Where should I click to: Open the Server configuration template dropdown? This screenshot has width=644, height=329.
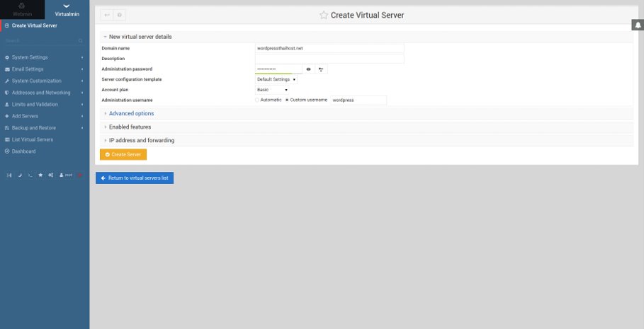276,79
